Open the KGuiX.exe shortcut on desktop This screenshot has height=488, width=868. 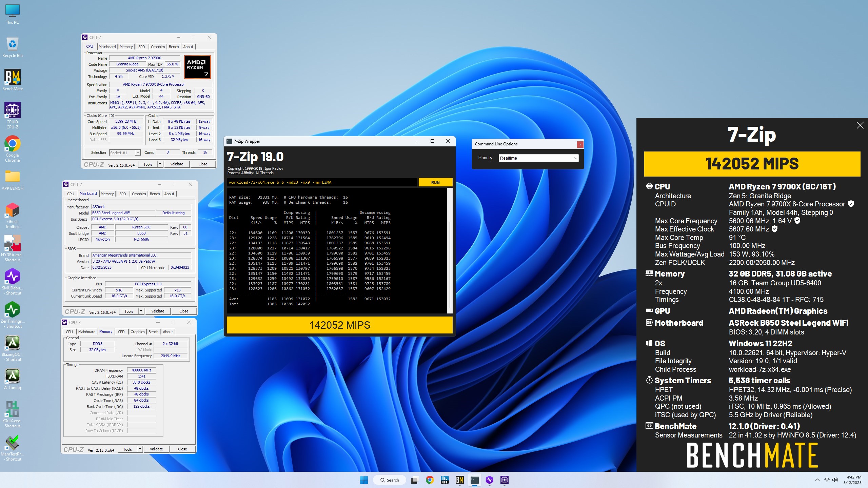click(13, 414)
